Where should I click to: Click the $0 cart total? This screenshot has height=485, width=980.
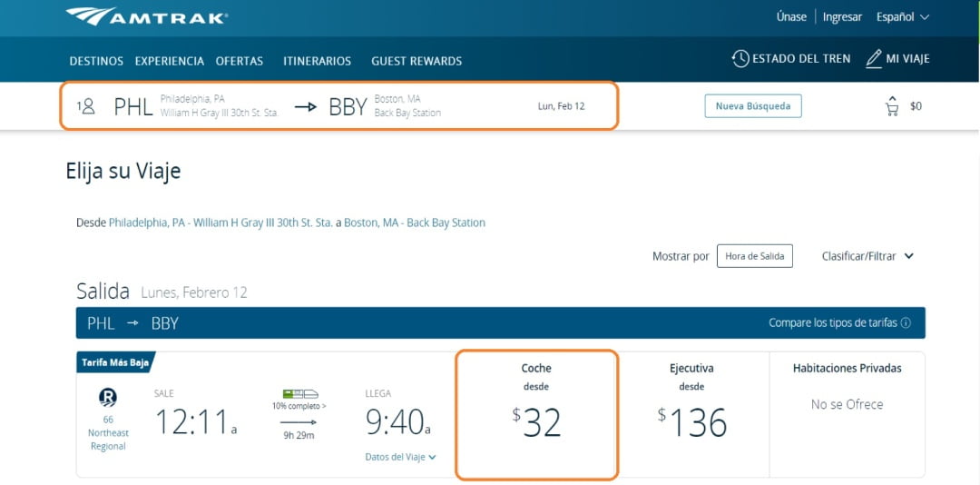tap(916, 106)
